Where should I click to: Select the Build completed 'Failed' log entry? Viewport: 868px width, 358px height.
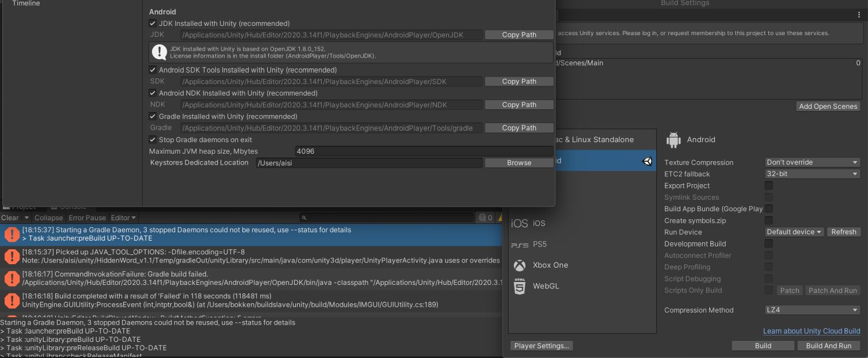coord(251,300)
